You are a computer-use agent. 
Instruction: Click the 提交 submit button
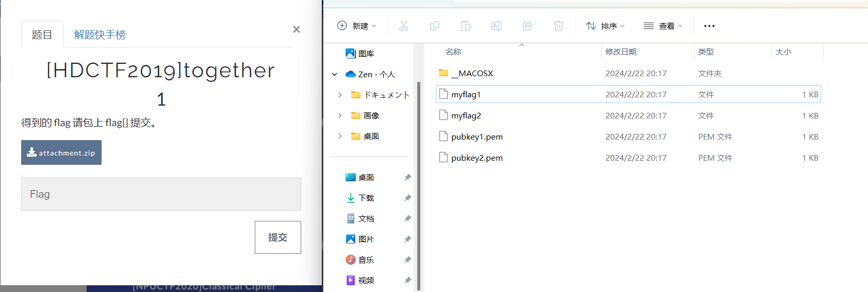[278, 237]
